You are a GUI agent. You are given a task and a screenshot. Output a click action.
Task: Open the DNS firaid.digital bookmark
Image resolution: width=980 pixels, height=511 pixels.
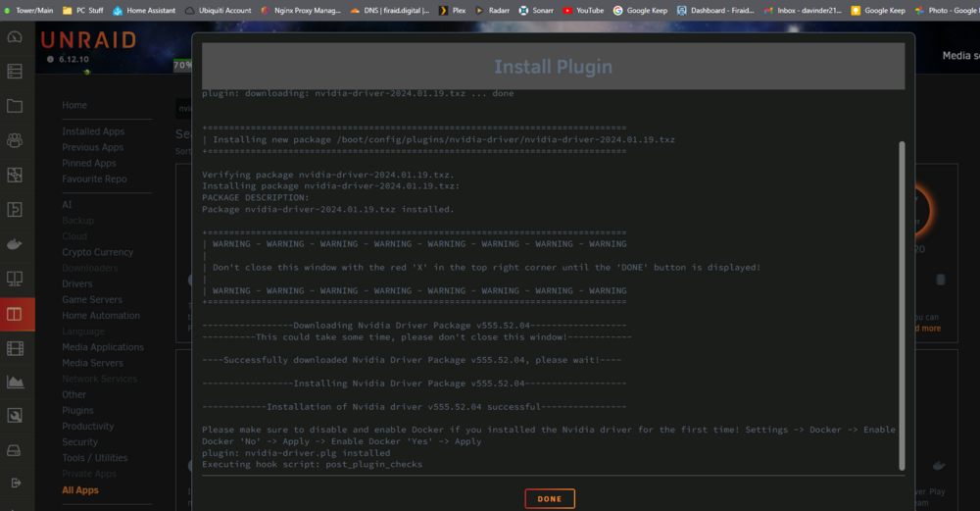389,10
